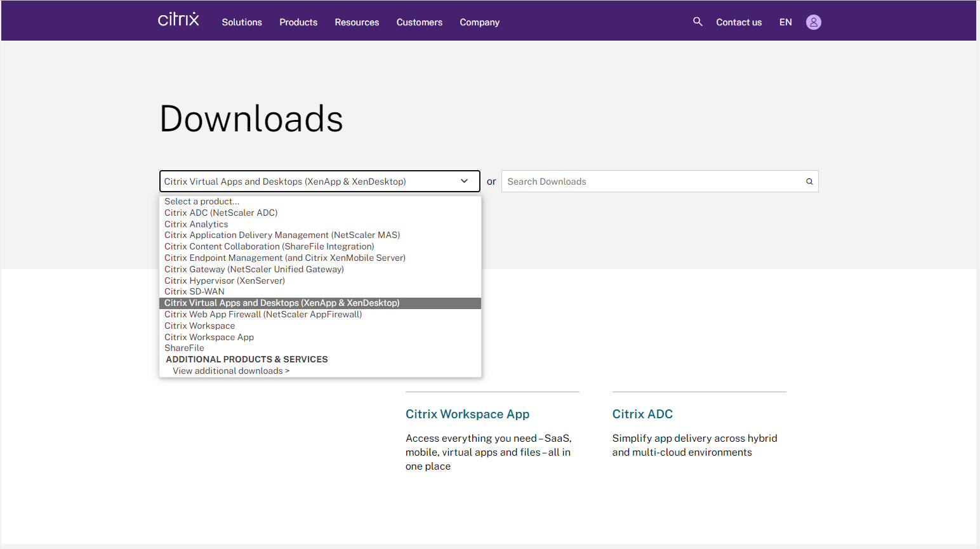Open the header search magnifier icon
Viewport: 980px width, 549px height.
[x=698, y=22]
